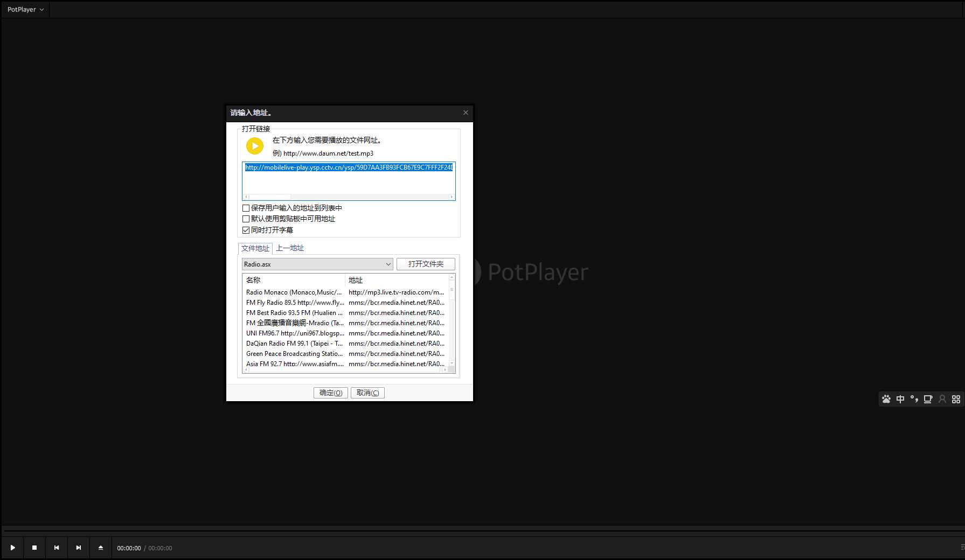
Task: Open the PotPlayer main menu dropdown
Action: [x=25, y=9]
